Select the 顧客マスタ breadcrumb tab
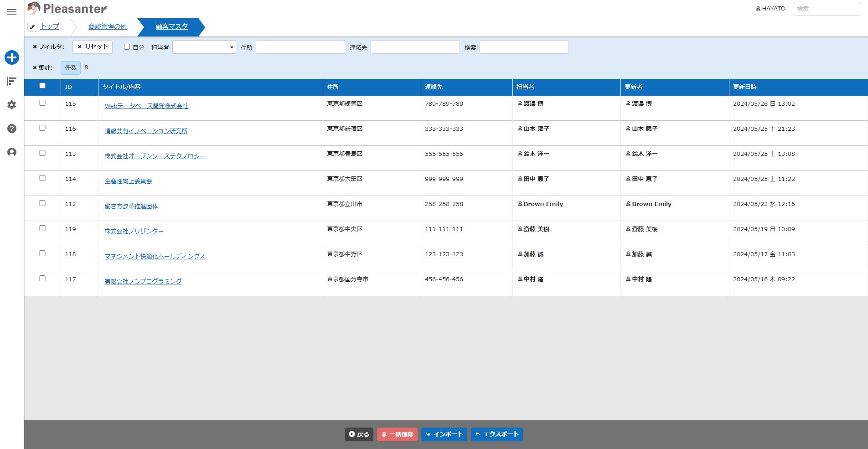The height and width of the screenshot is (449, 868). [x=172, y=27]
